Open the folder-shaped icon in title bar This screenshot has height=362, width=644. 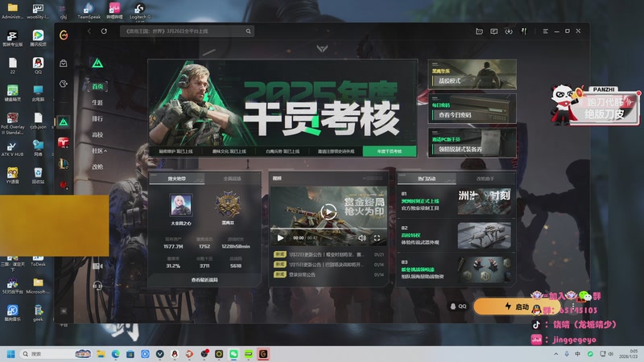coord(479,31)
